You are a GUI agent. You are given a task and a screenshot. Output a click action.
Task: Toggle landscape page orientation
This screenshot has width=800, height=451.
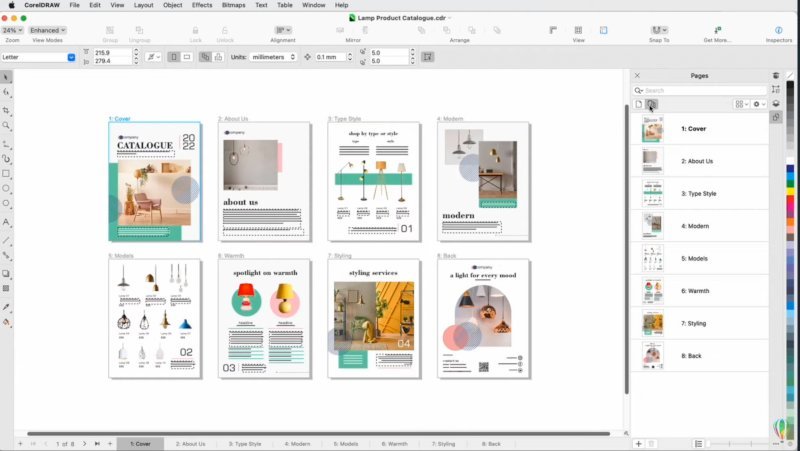pyautogui.click(x=187, y=57)
